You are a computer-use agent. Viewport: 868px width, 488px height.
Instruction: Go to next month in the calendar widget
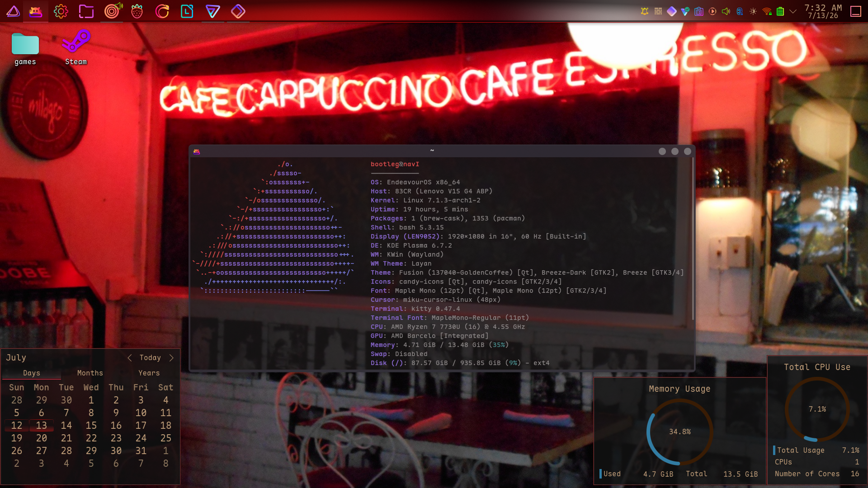coord(171,358)
